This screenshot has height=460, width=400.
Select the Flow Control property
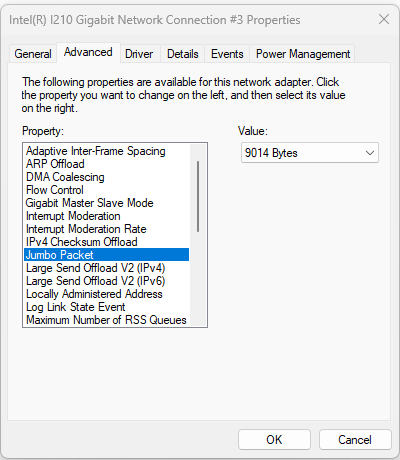pos(107,190)
